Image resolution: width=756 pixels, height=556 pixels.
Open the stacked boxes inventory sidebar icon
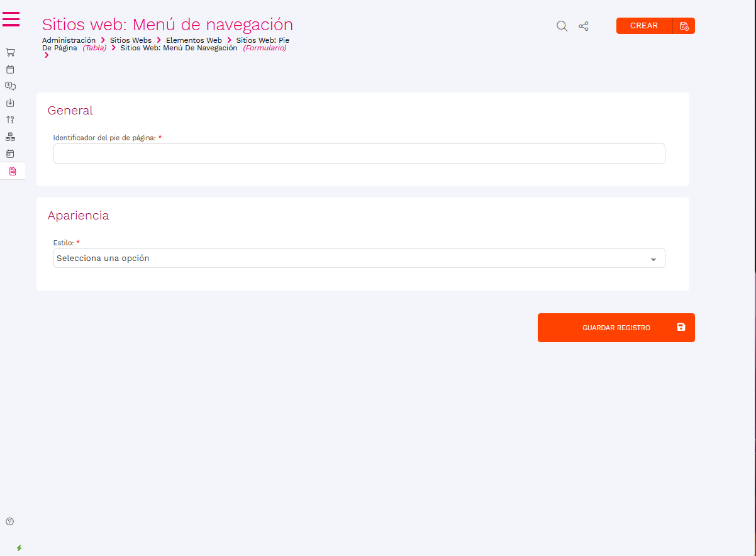pos(10,136)
